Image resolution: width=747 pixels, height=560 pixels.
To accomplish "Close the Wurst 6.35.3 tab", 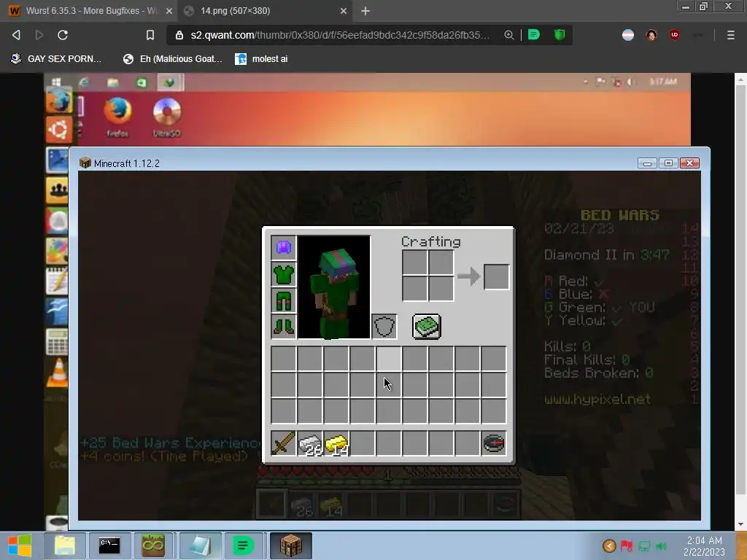I will (x=169, y=10).
